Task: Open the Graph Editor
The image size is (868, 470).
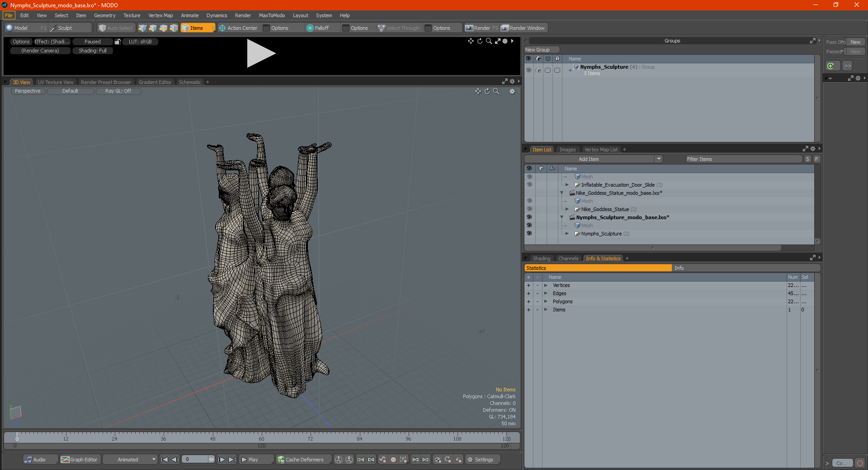Action: pyautogui.click(x=80, y=460)
